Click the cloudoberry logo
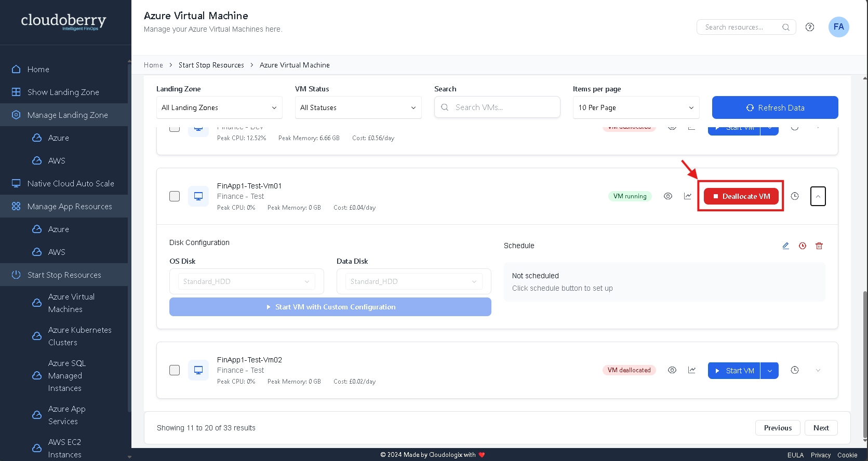The width and height of the screenshot is (868, 461). (x=63, y=21)
